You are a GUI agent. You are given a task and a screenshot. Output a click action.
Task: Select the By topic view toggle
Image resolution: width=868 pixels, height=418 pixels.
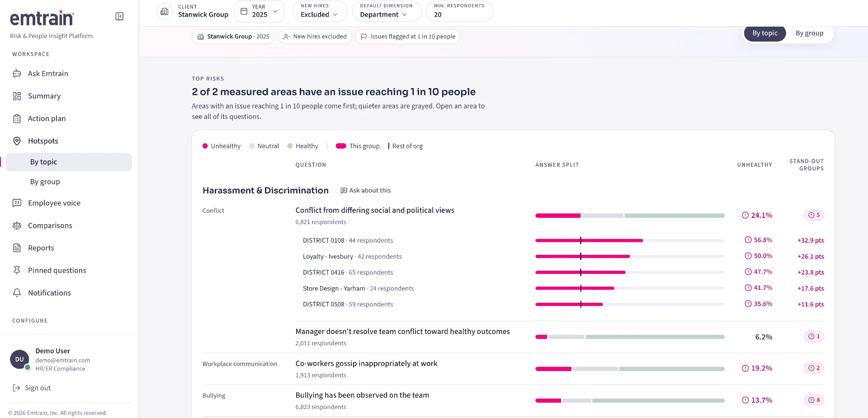click(765, 33)
